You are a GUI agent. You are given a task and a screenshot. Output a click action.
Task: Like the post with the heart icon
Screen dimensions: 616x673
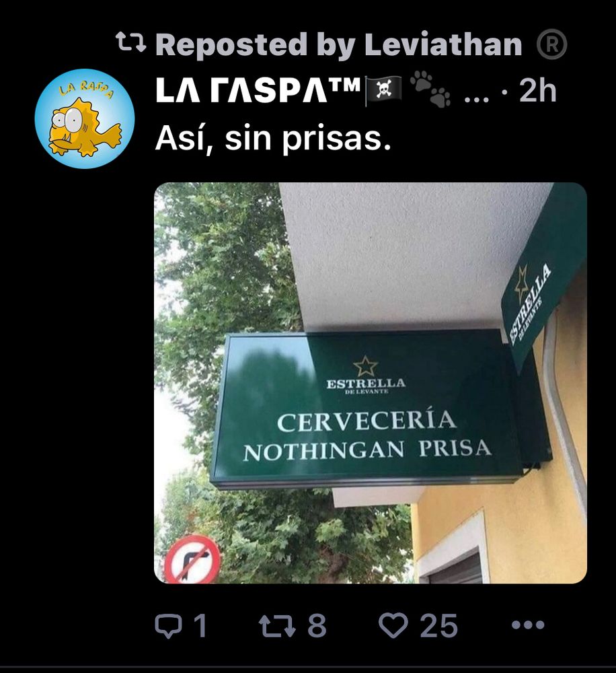coord(393,625)
